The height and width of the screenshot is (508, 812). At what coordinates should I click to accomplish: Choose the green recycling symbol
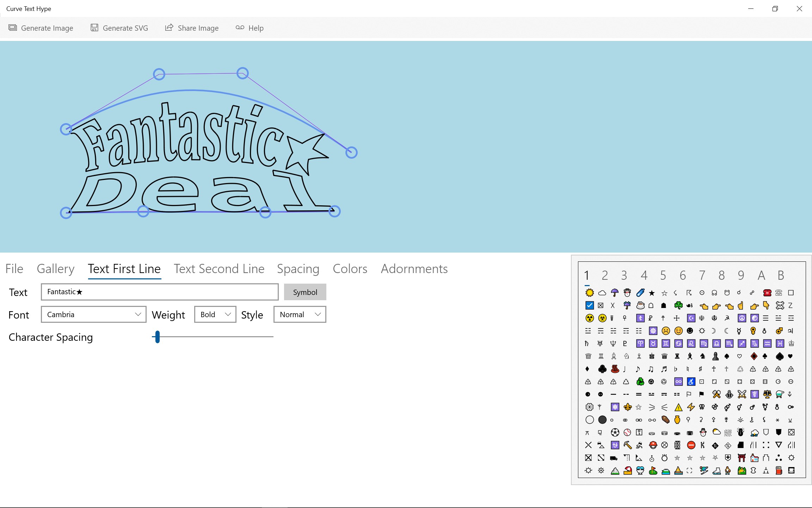point(640,382)
